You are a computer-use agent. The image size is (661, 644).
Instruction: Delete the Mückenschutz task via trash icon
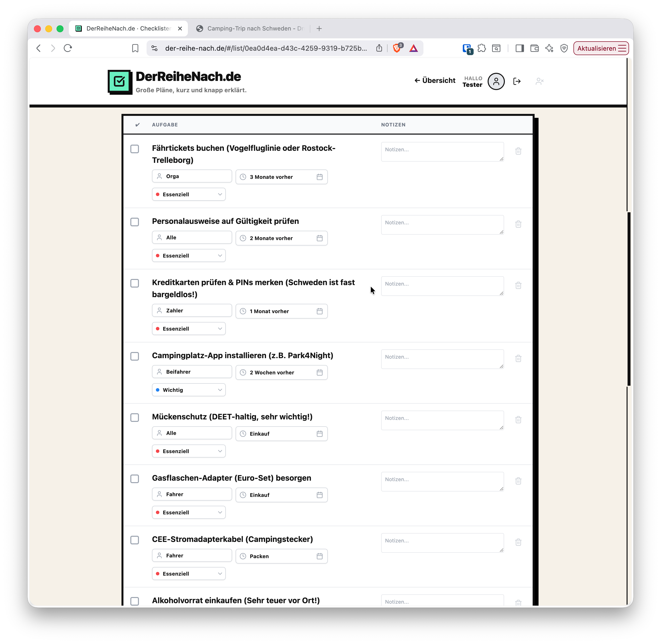click(518, 420)
